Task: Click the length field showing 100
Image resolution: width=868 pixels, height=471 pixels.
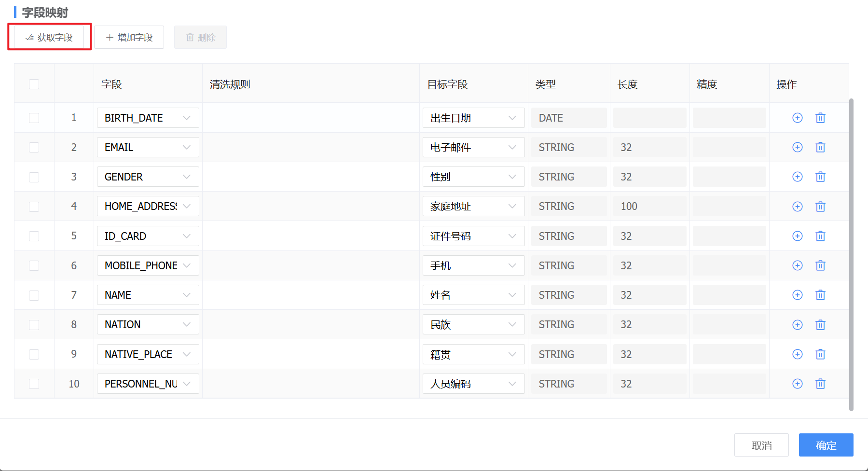Action: (x=649, y=207)
